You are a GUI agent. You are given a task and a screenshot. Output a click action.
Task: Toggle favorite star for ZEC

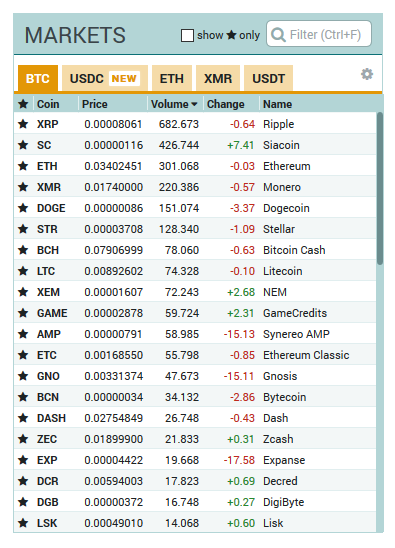(x=23, y=439)
